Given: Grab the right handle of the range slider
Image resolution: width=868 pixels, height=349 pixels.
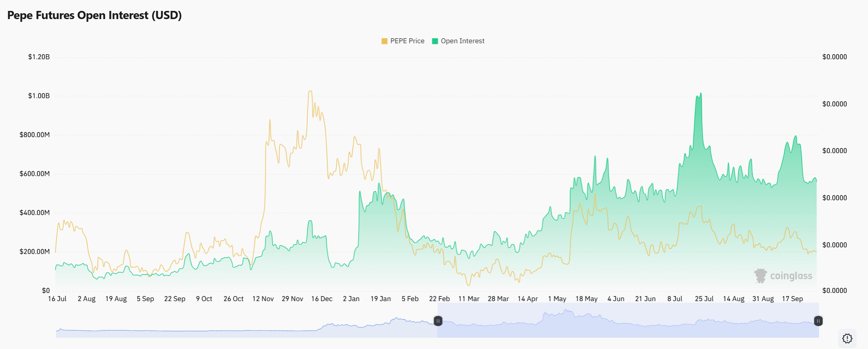Looking at the screenshot, I should point(818,321).
